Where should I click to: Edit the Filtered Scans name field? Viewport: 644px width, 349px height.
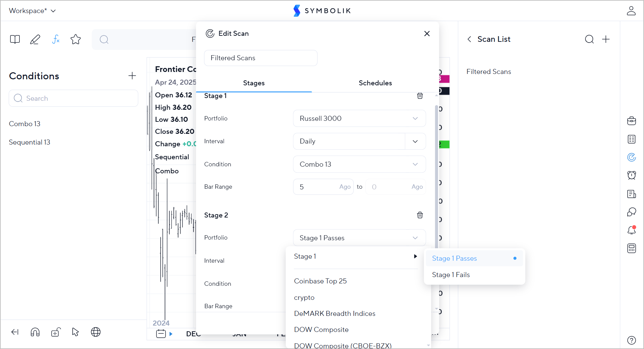[x=261, y=58]
